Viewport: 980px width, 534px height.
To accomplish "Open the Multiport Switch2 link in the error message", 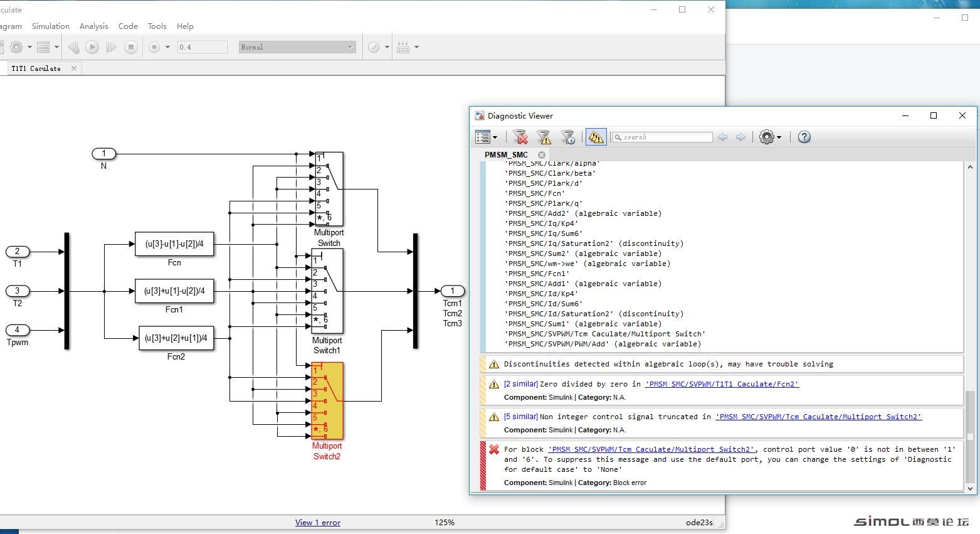I will pyautogui.click(x=651, y=449).
